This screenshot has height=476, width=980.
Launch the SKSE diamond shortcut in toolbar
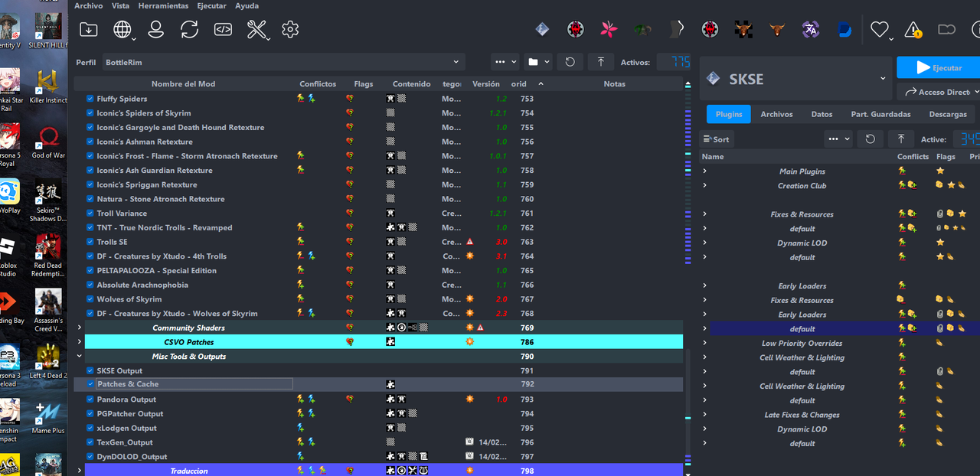click(542, 30)
